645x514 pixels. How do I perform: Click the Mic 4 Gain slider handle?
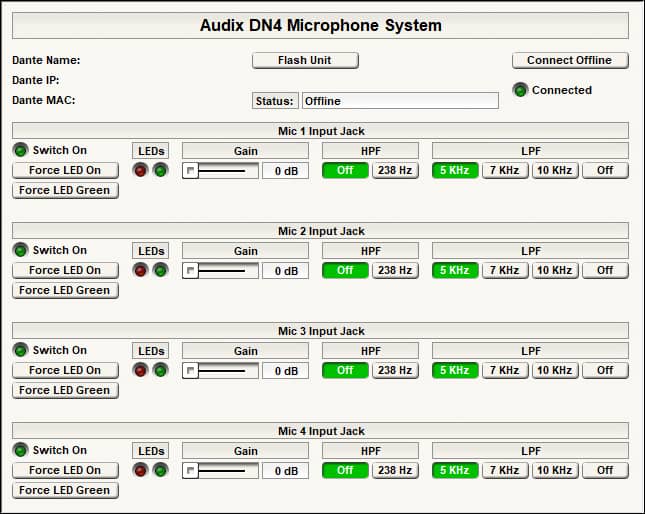coord(190,470)
